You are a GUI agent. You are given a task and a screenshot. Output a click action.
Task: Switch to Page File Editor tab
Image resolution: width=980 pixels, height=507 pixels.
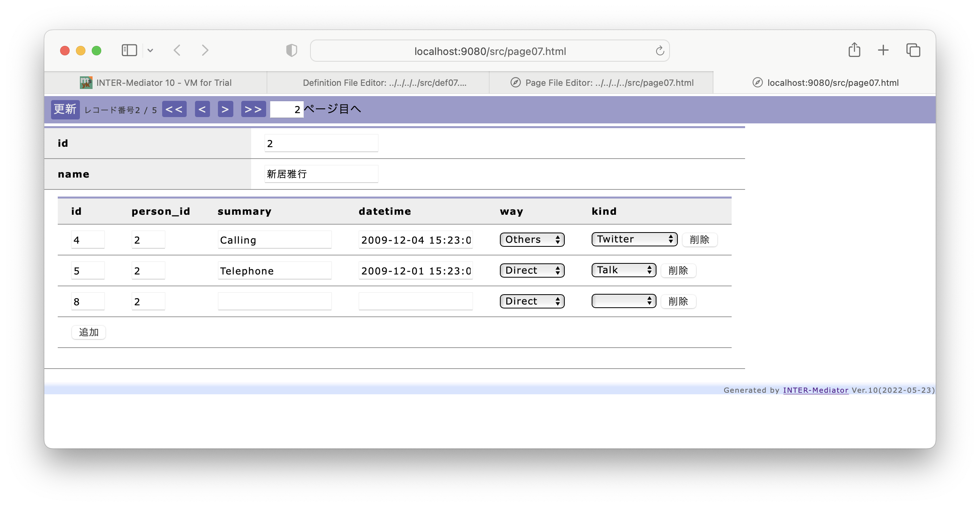point(601,83)
